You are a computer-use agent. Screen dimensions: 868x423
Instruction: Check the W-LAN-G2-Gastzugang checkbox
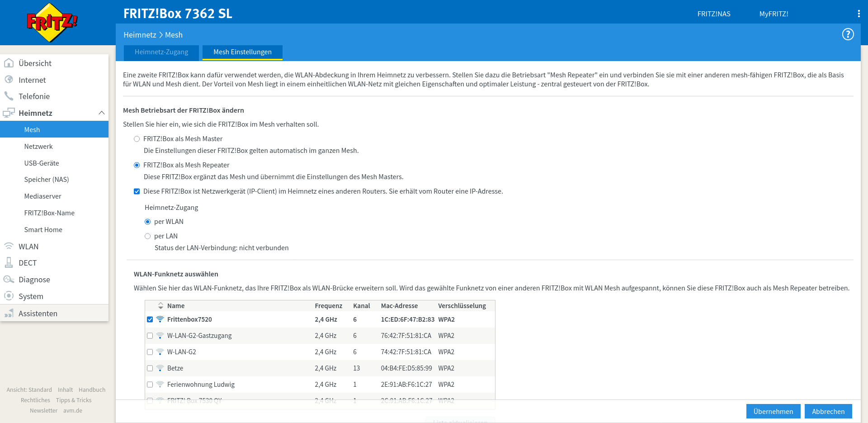[150, 336]
